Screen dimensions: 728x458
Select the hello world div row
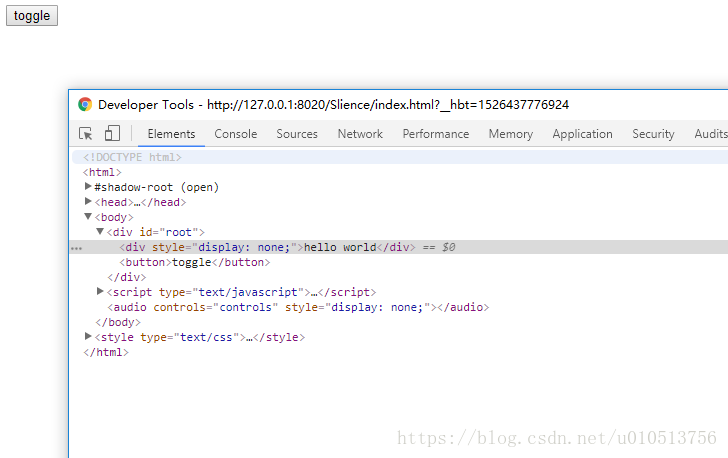tap(399, 247)
